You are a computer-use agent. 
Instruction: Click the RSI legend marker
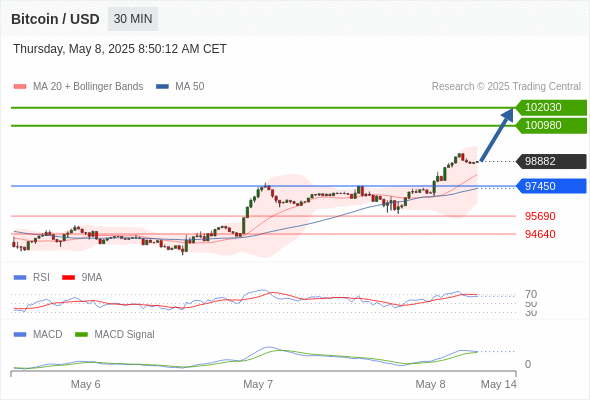(20, 278)
